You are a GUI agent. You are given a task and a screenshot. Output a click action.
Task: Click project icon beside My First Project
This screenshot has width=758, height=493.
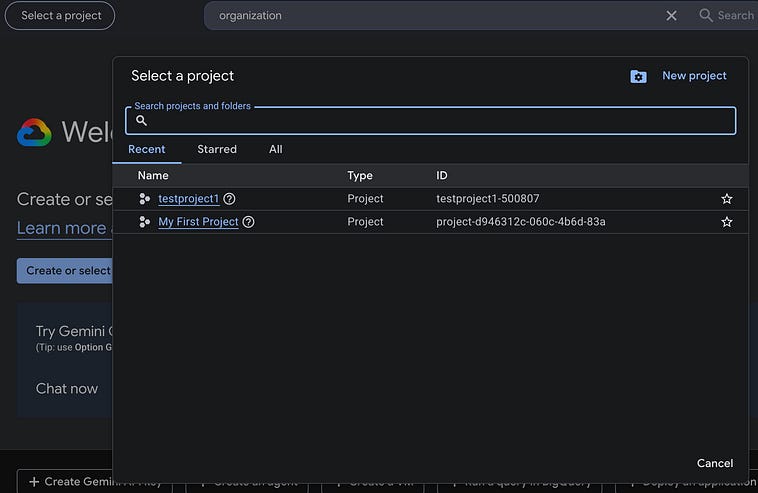click(144, 222)
